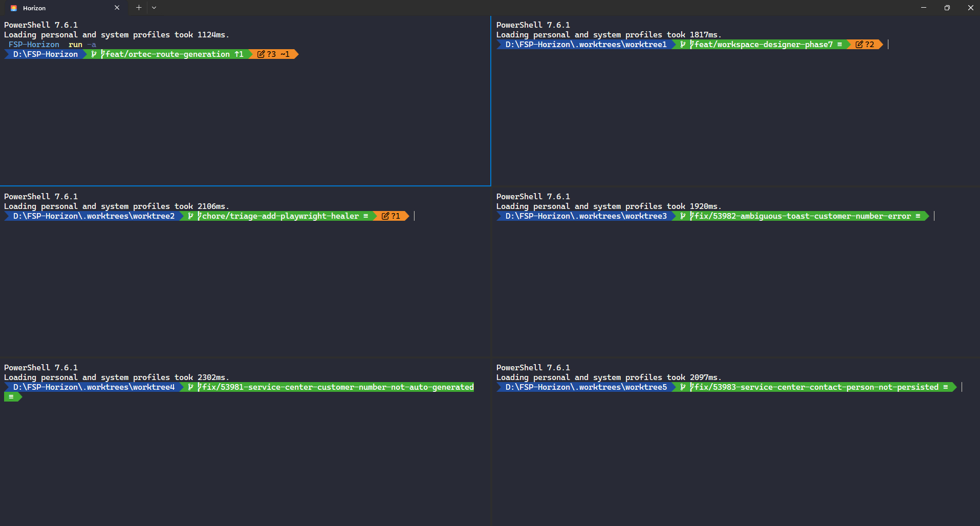This screenshot has width=980, height=526.
Task: Click the worktree3 path segment
Action: tap(586, 216)
